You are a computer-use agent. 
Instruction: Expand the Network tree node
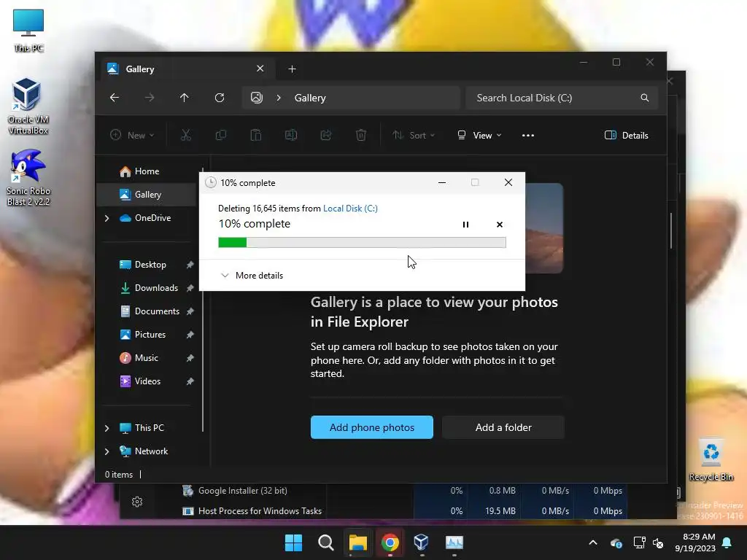pyautogui.click(x=107, y=451)
